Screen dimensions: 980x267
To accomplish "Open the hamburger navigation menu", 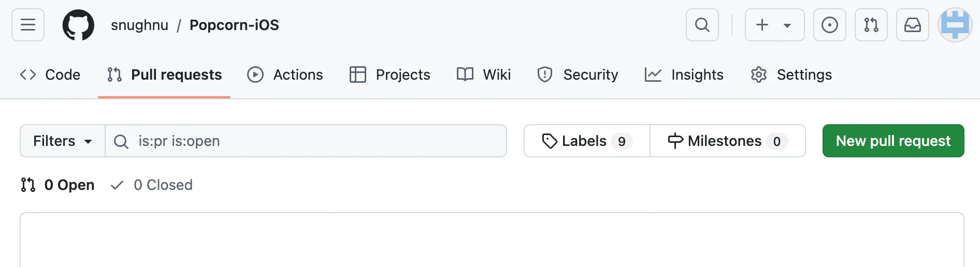I will tap(28, 25).
